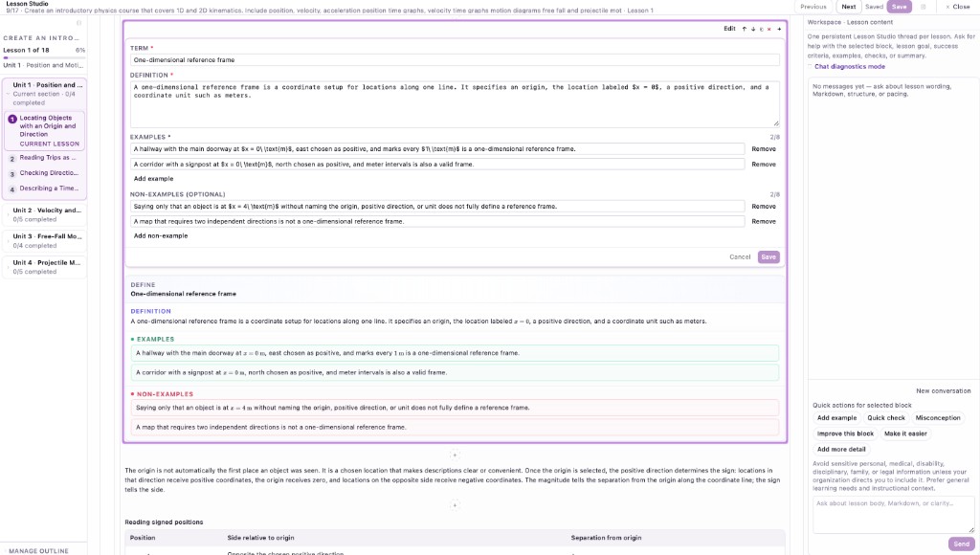Send the chat message
980x555 pixels.
pos(961,544)
